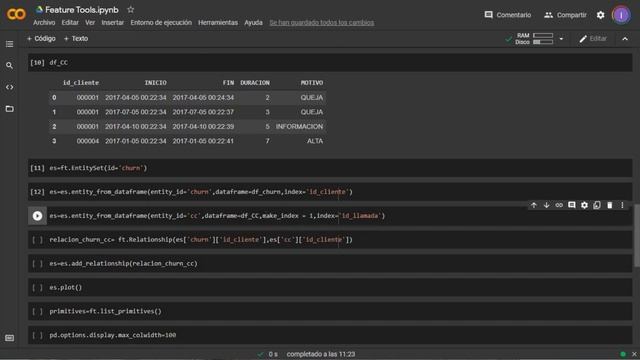Screen dimensions: 640x360
Task: Add a new text cell with + Texto
Action: point(76,38)
